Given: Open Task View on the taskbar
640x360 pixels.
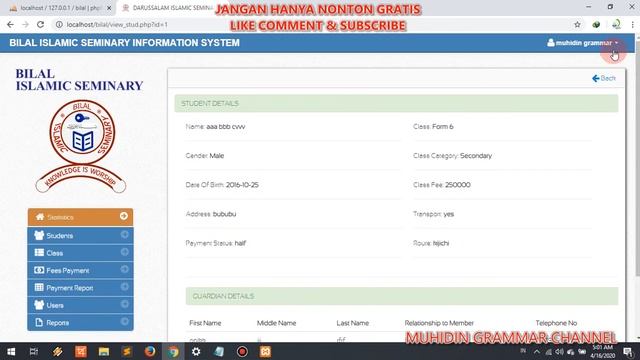Looking at the screenshot, I should pyautogui.click(x=34, y=351).
